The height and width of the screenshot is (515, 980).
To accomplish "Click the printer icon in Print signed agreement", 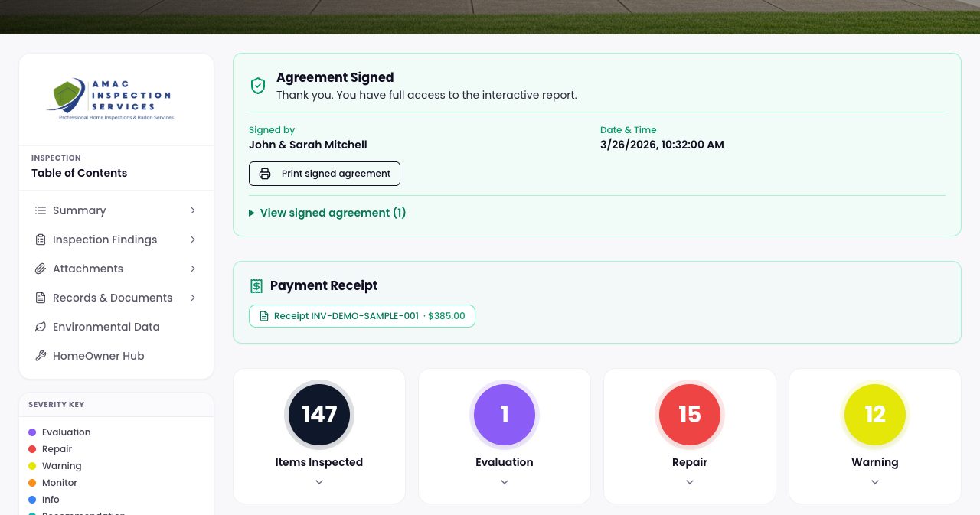I will [x=265, y=174].
